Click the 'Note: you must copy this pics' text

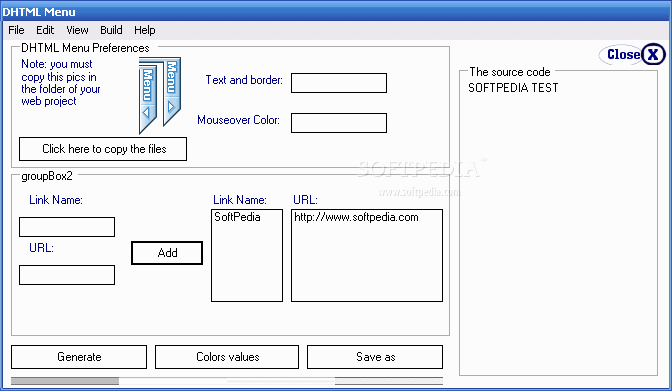point(61,83)
